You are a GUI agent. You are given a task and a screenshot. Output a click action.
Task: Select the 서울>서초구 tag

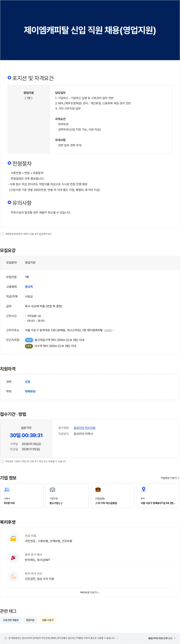point(48,620)
